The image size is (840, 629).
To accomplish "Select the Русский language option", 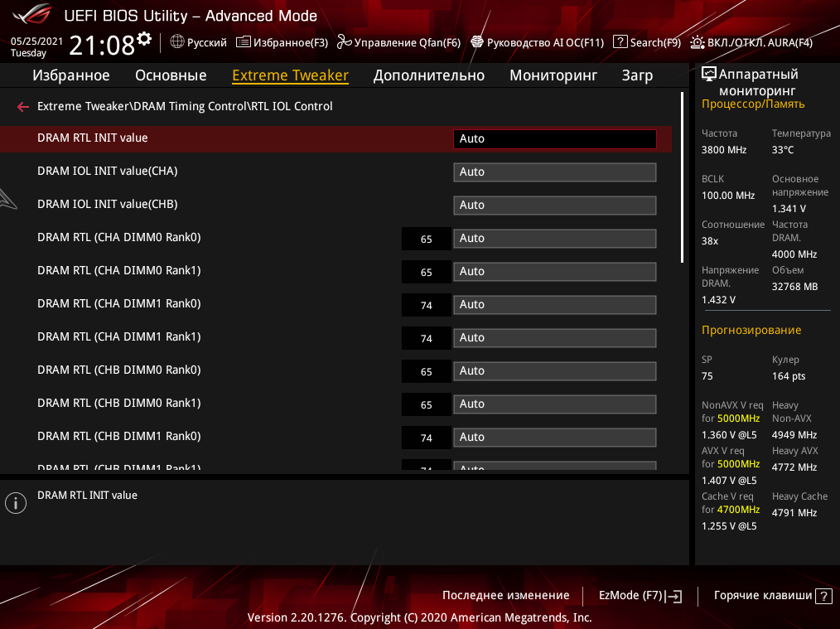I will [x=207, y=43].
